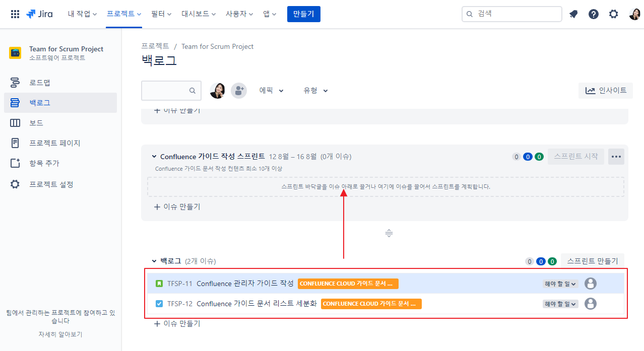
Task: Open the 필터 menu
Action: (x=161, y=14)
